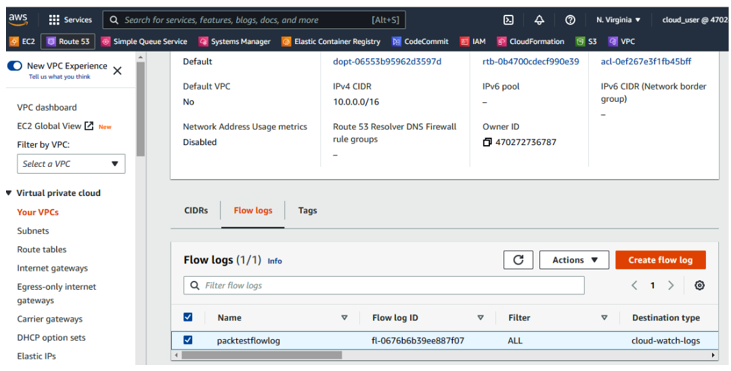Open the CloudShell terminal icon

pos(508,20)
